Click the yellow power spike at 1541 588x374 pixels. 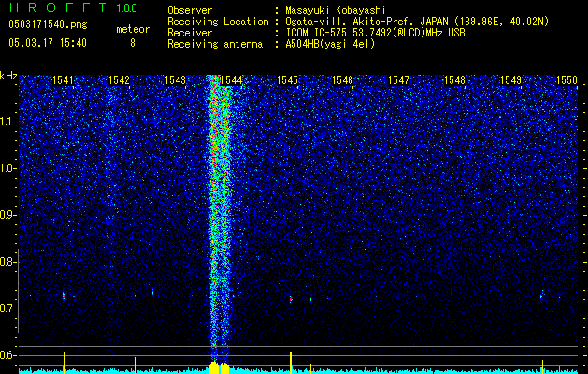tap(64, 363)
